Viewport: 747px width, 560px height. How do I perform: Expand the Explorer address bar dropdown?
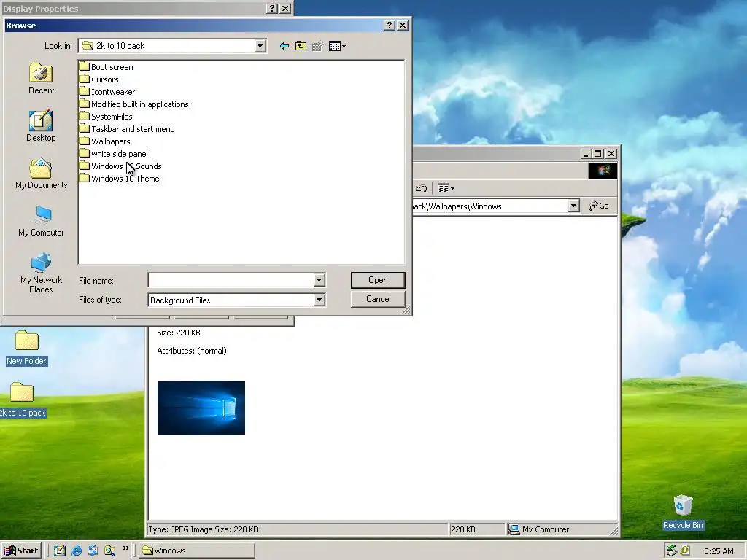click(573, 206)
